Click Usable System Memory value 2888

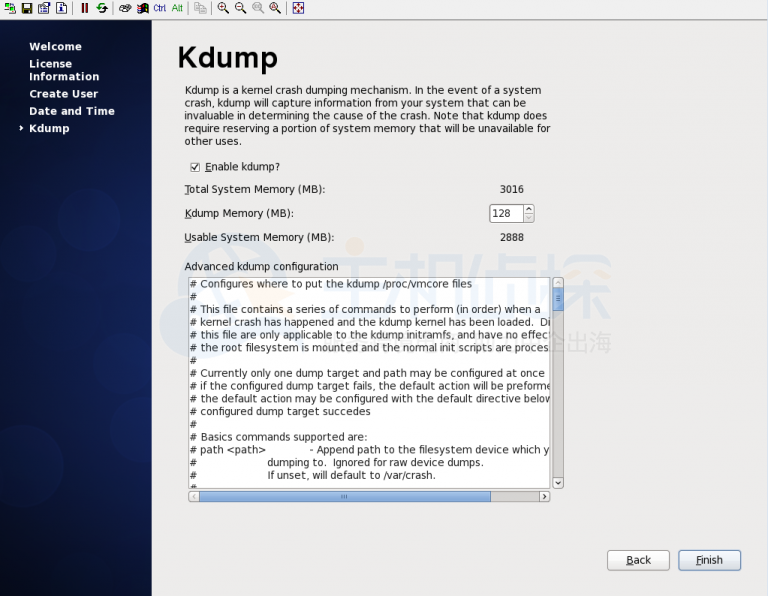(x=512, y=238)
